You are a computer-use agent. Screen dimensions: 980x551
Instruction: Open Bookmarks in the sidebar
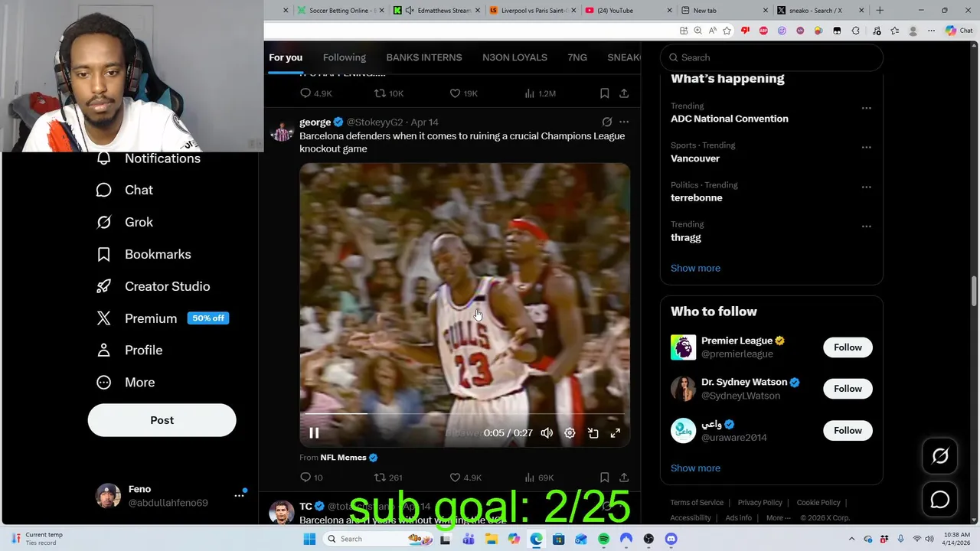coord(144,254)
